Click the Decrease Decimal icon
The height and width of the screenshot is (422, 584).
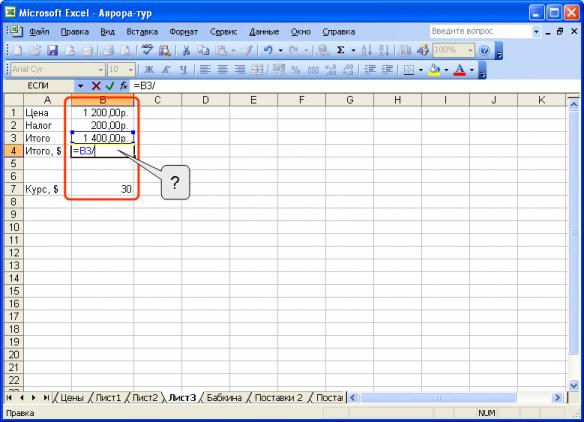tap(348, 69)
